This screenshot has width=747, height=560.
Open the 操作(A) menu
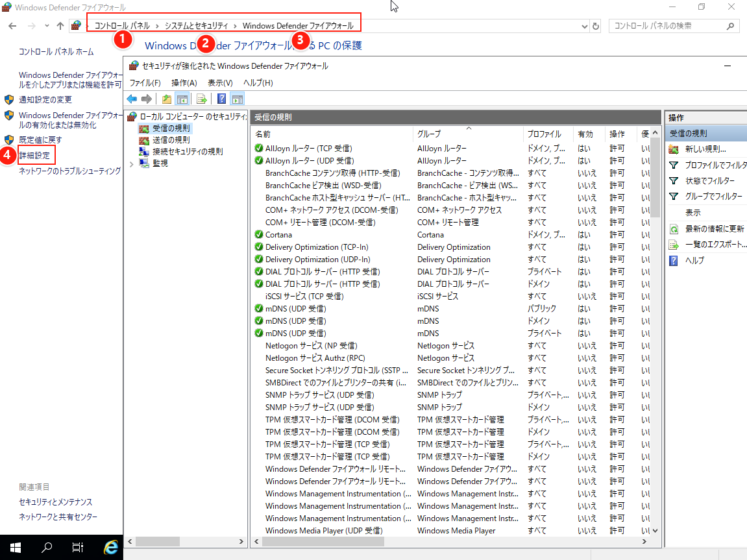pyautogui.click(x=184, y=83)
